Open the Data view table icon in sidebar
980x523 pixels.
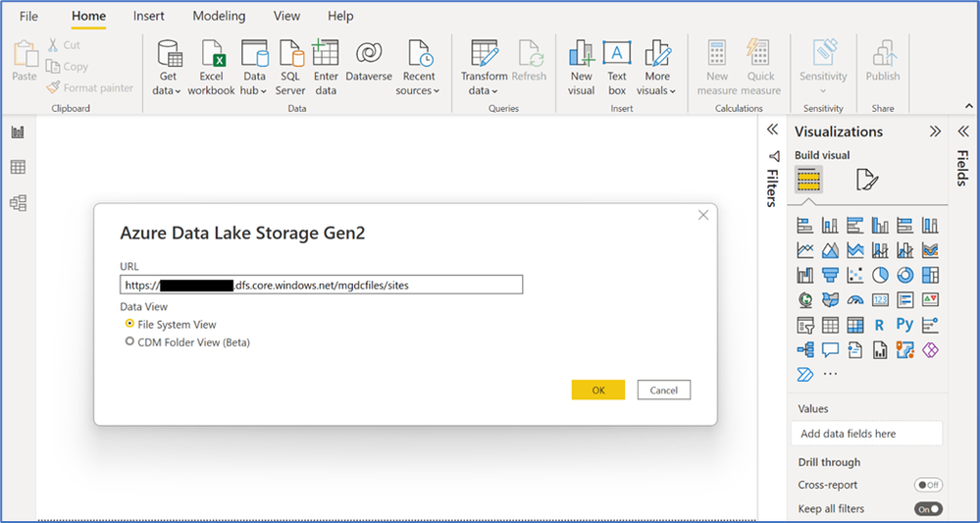pyautogui.click(x=18, y=167)
